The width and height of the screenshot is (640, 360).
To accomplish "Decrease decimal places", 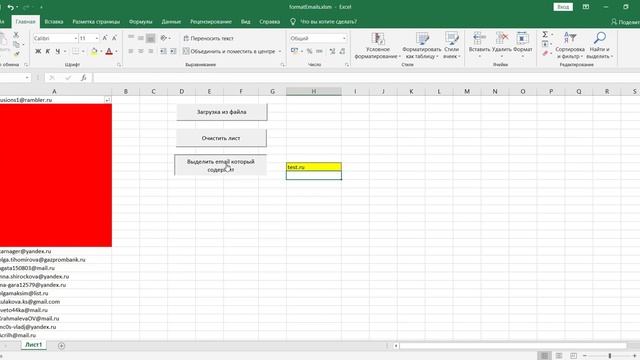I will pyautogui.click(x=342, y=51).
